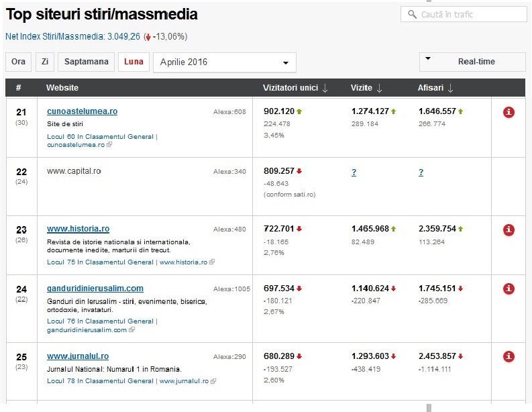The image size is (532, 412).
Task: Open cunoastelumea.ro site title link
Action: click(x=82, y=111)
